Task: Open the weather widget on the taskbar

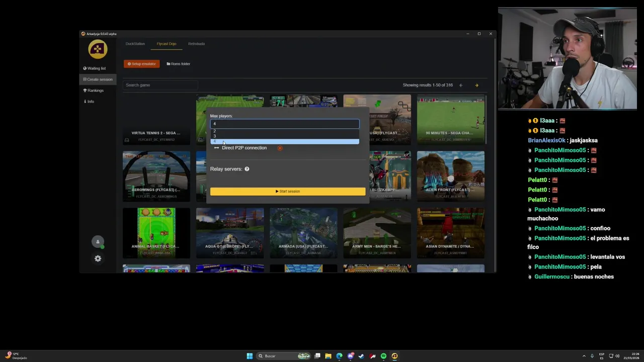Action: (16, 356)
